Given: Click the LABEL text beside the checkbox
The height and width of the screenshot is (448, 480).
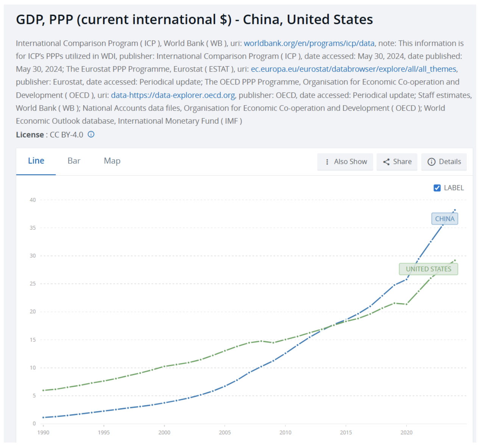Looking at the screenshot, I should (454, 188).
